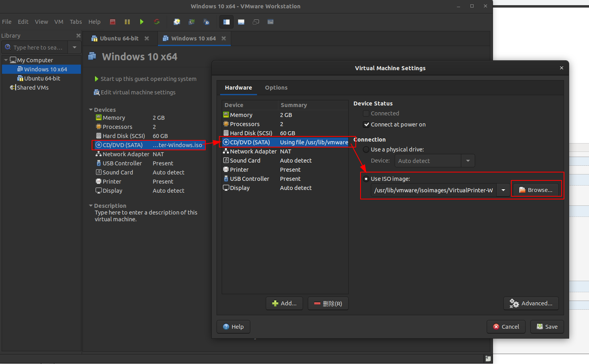Select Network Adapter in settings hardware list
Image resolution: width=589 pixels, height=364 pixels.
(285, 151)
